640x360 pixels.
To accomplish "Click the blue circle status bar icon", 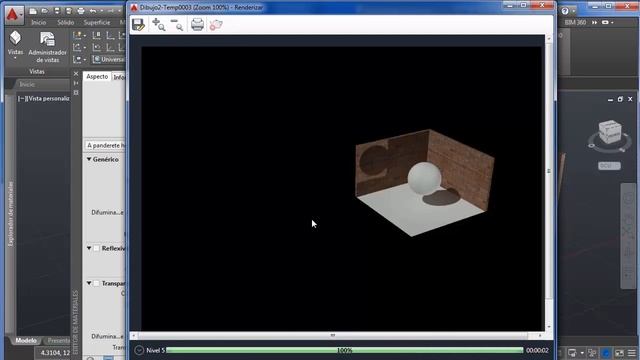I will pyautogui.click(x=606, y=353).
